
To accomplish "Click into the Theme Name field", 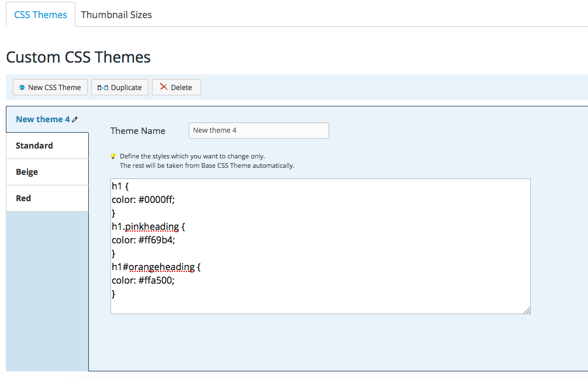I will 259,130.
